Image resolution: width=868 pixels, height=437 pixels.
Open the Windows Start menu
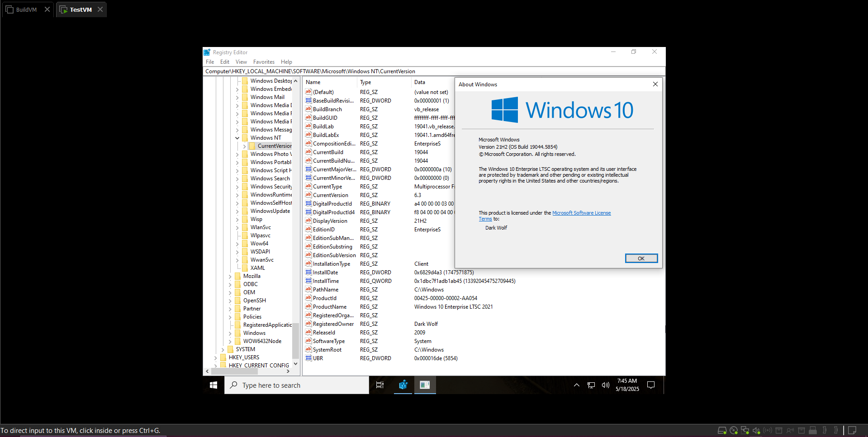pyautogui.click(x=213, y=385)
